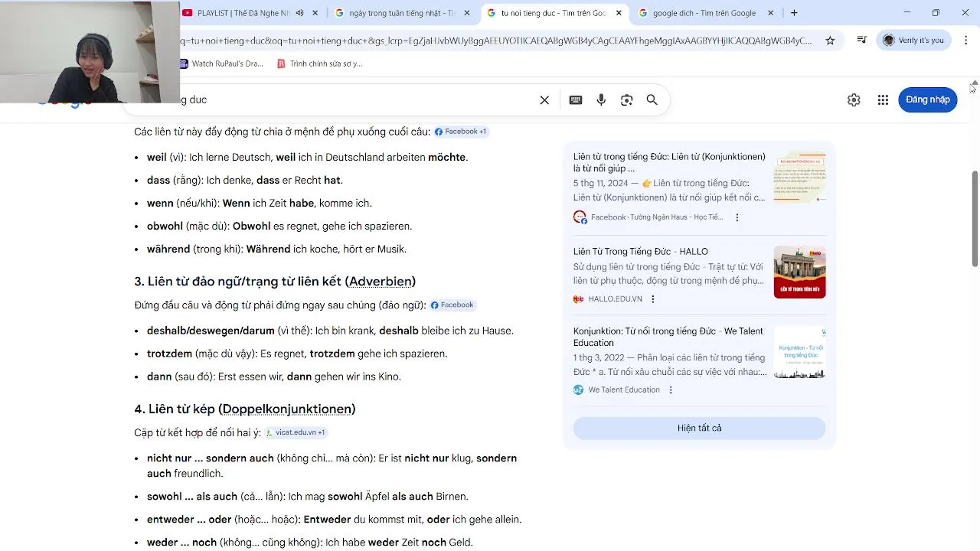
Task: Open the Facebook +1 source chip
Action: [461, 132]
